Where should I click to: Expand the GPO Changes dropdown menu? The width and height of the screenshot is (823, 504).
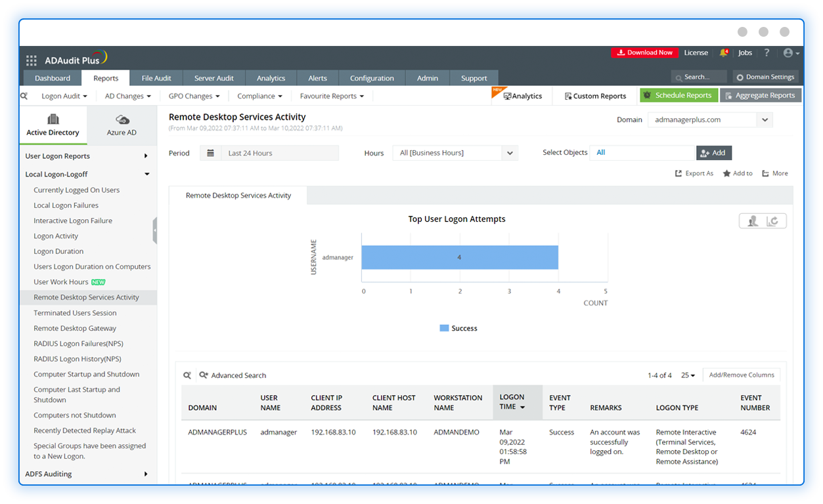tap(194, 96)
